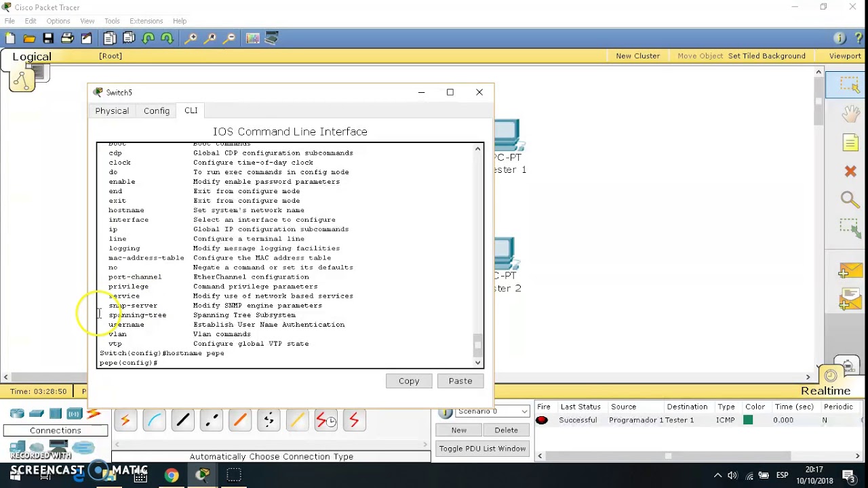Open the notification center icon in taskbar
Image resolution: width=868 pixels, height=488 pixels.
(850, 475)
